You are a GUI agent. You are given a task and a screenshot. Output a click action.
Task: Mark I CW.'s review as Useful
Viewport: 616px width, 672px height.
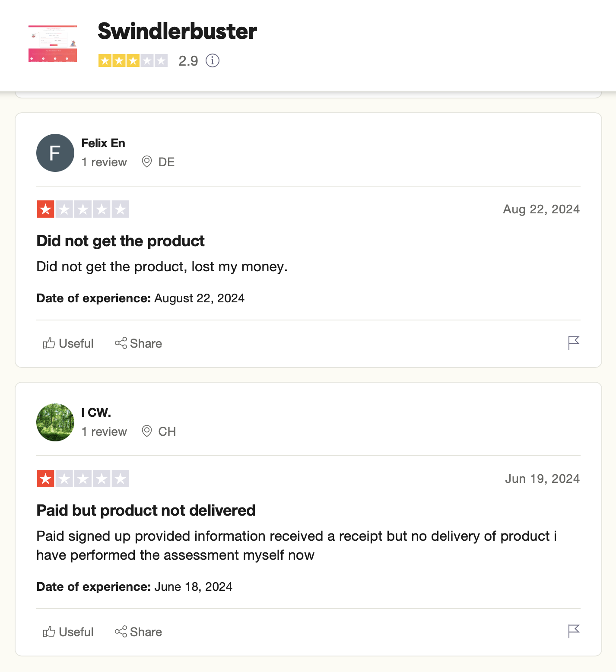tap(68, 631)
